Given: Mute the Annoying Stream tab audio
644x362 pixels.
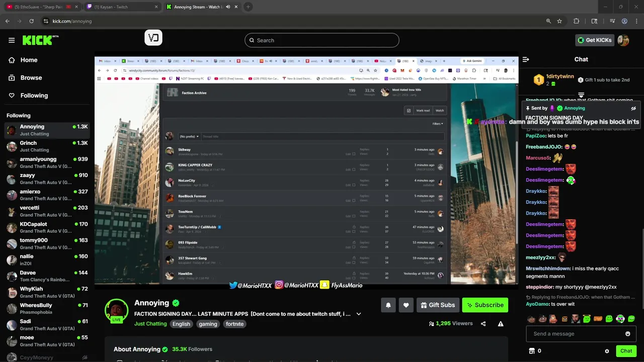Looking at the screenshot, I should click(x=228, y=7).
